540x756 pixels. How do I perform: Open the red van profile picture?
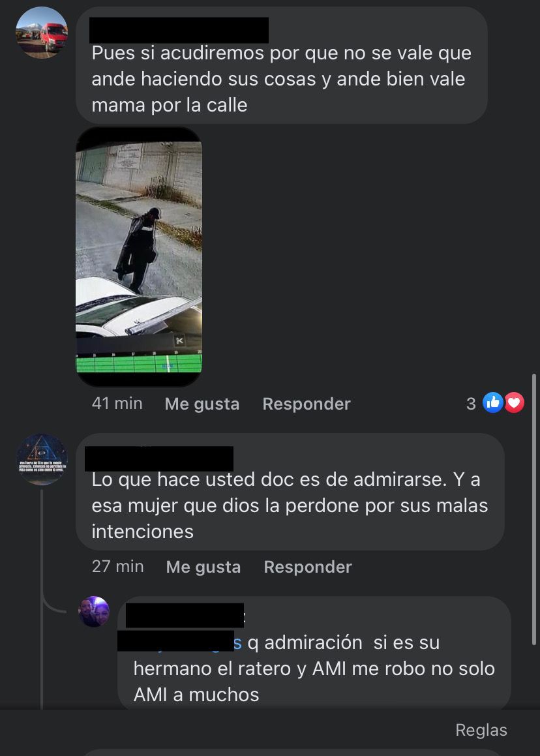(42, 33)
